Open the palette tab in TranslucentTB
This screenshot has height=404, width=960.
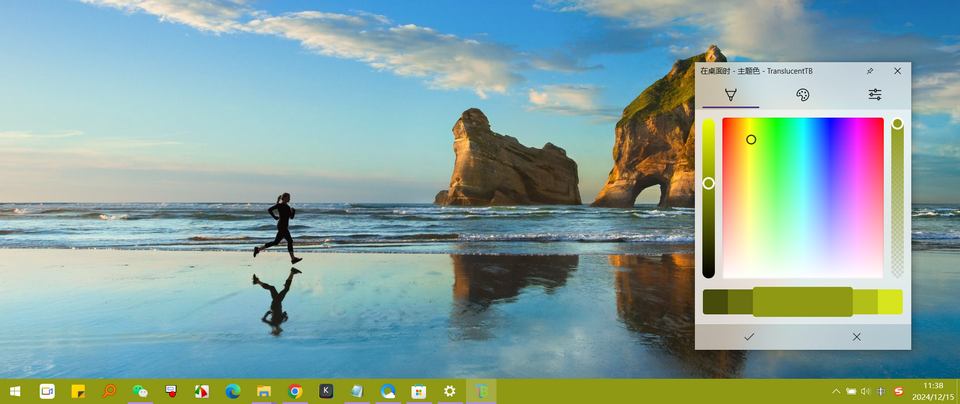pos(803,94)
